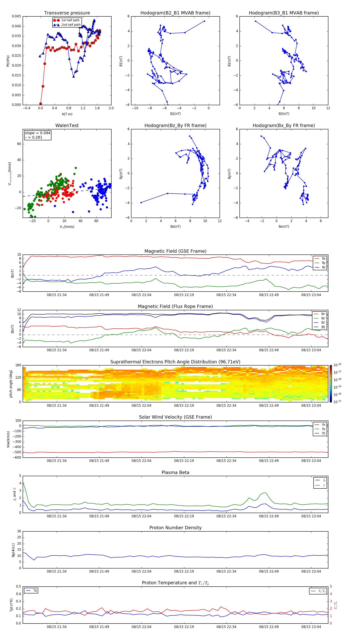Click '08/15 22:34' tick under pitch angle panel
Image resolution: width=351 pixels, height=644 pixels.
click(226, 406)
